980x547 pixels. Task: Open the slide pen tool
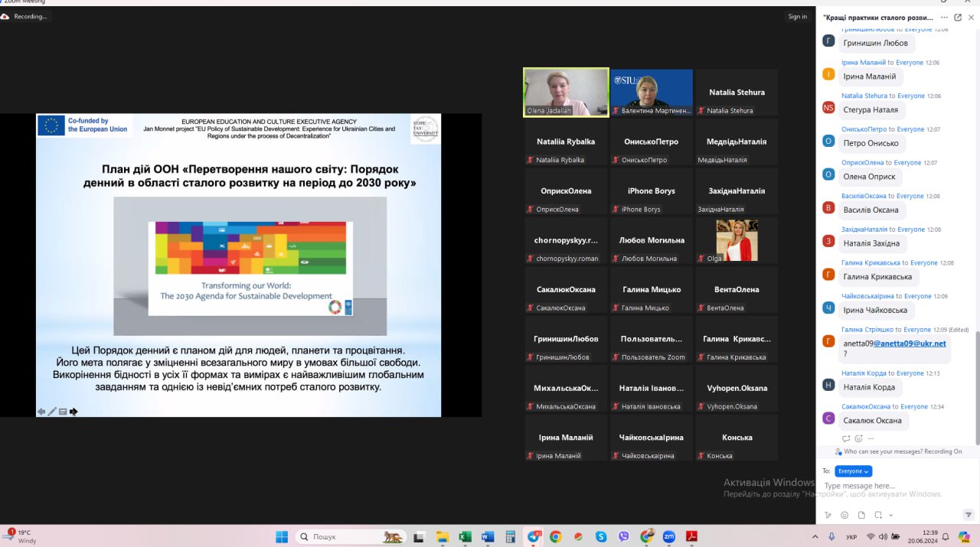click(x=52, y=412)
